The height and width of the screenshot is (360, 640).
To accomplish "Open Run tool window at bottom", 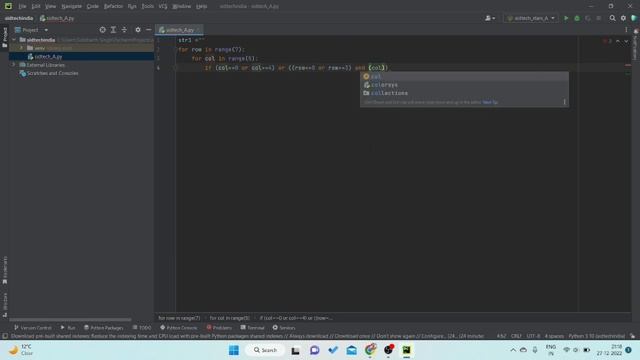I will tap(68, 328).
